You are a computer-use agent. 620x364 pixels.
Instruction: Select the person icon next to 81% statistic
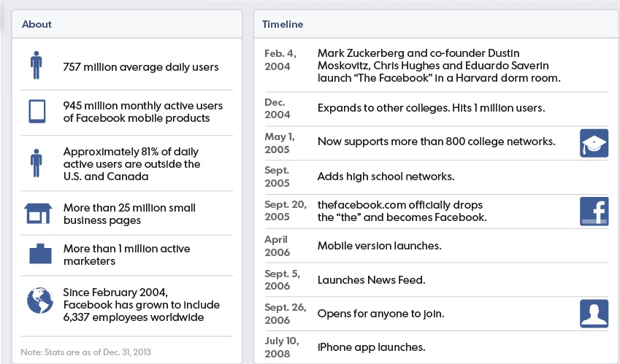(x=36, y=163)
